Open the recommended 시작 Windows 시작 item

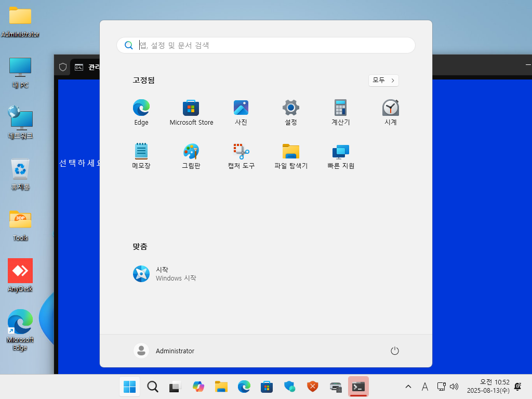[x=165, y=274]
